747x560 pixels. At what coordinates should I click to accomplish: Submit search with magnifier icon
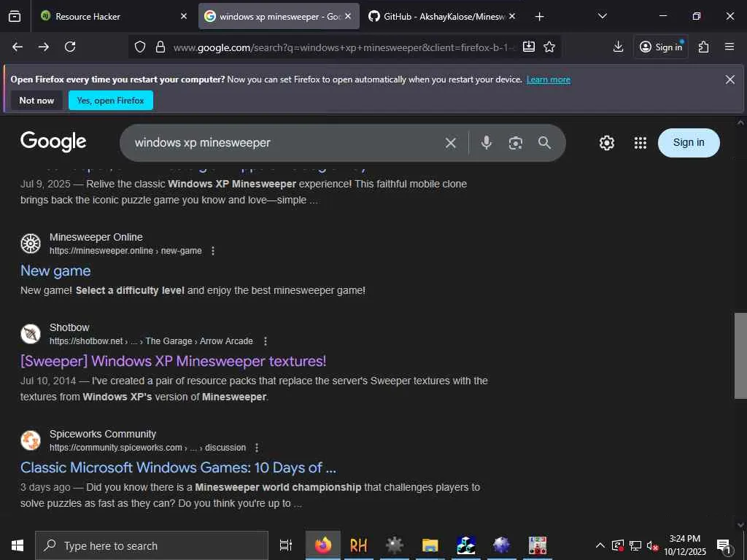pos(544,142)
